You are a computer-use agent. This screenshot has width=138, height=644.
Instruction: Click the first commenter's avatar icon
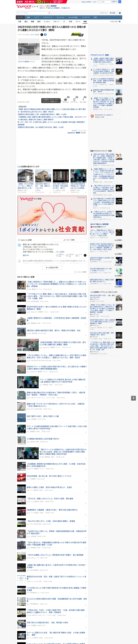click(x=19, y=245)
